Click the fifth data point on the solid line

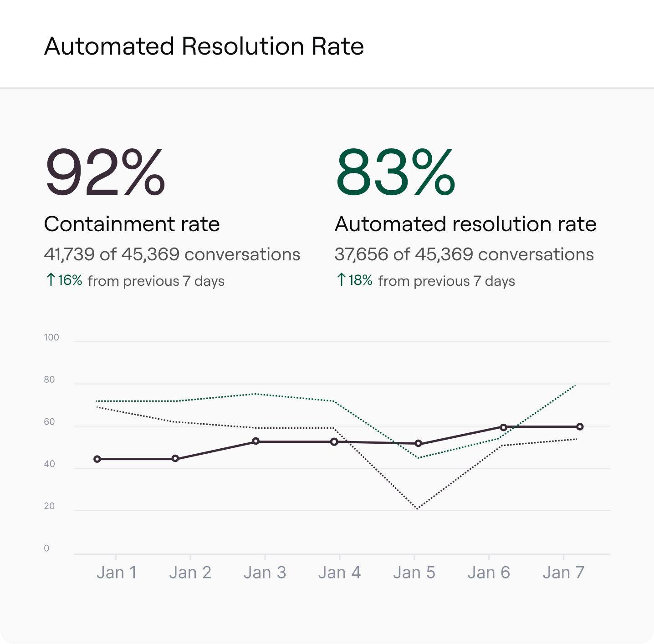click(419, 443)
